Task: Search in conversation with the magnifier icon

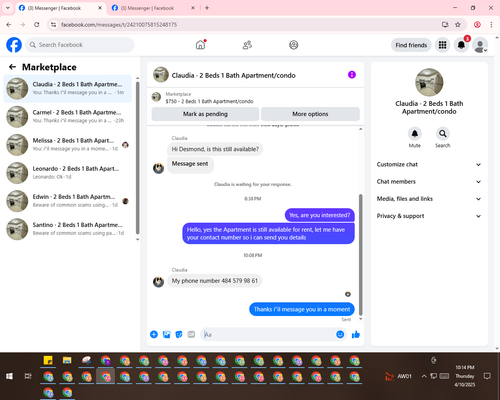Action: 443,134
